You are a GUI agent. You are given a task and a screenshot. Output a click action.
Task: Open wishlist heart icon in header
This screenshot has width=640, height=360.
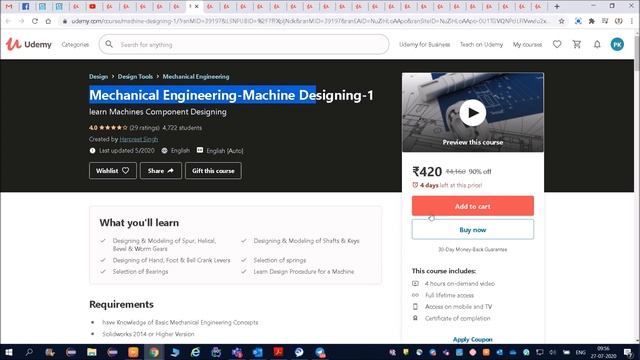tap(557, 44)
